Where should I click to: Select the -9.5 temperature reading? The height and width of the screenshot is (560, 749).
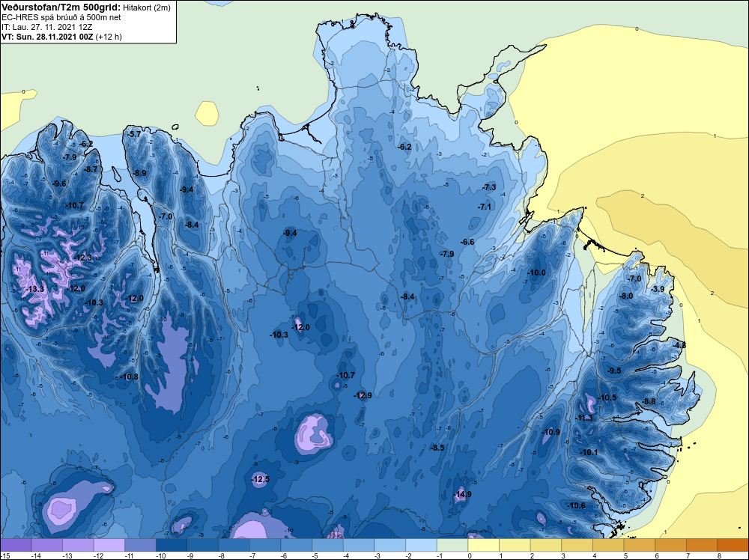click(x=615, y=371)
